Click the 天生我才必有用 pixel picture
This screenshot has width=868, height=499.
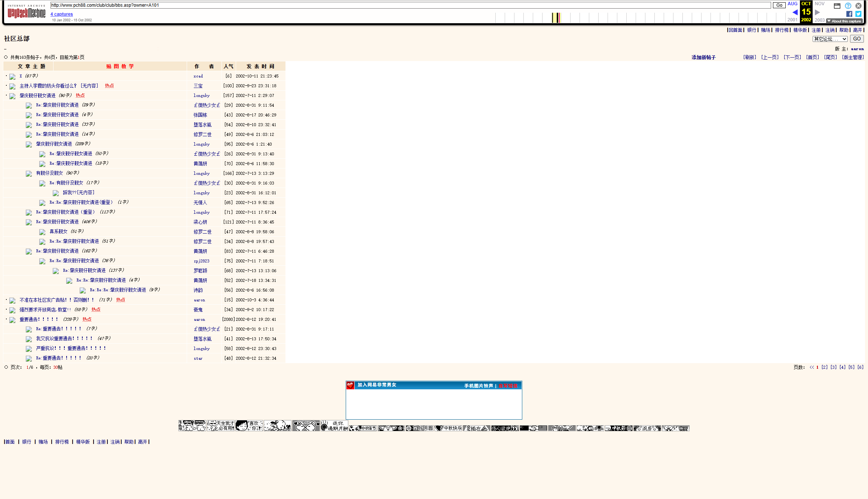[221, 426]
